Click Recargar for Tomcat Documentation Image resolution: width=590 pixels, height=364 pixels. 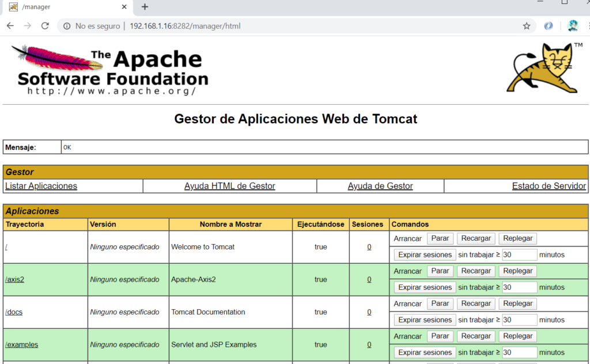tap(476, 304)
